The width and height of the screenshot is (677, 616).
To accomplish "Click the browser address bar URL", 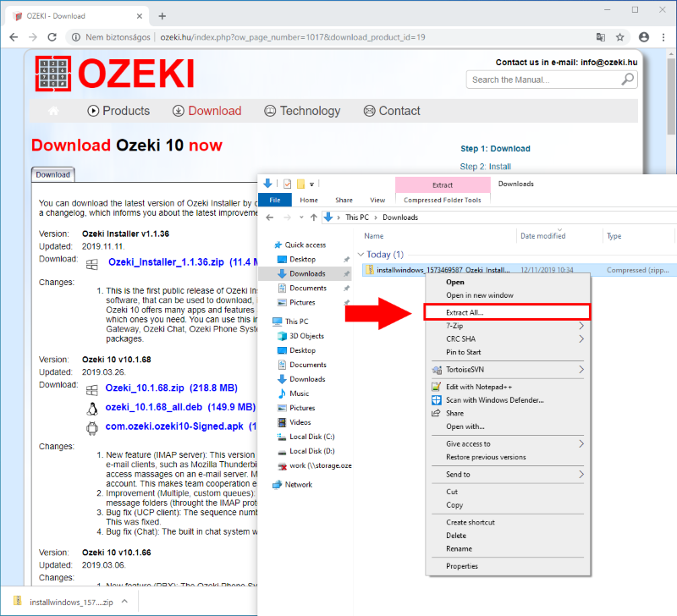I will 293,37.
